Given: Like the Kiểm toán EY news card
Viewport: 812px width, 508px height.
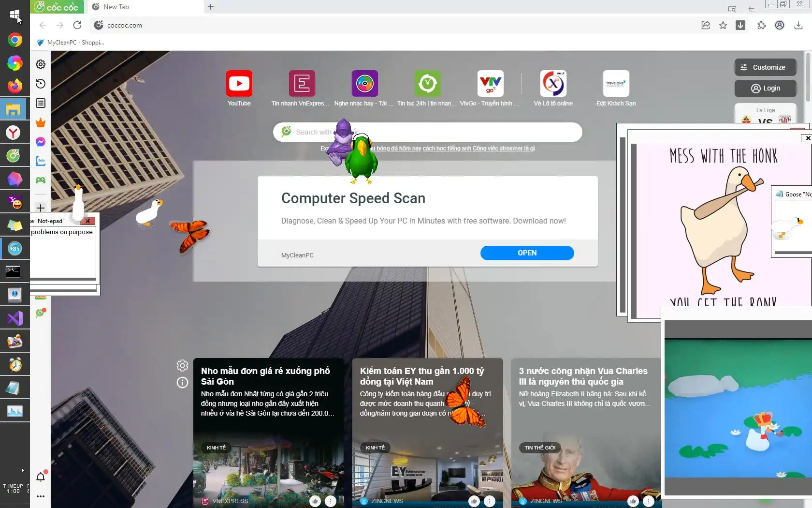Looking at the screenshot, I should pyautogui.click(x=474, y=501).
